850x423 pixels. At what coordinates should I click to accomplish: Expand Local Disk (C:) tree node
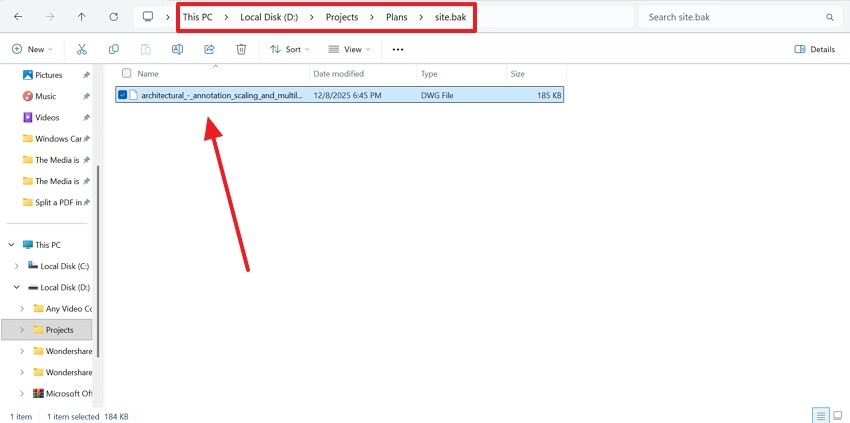(16, 266)
